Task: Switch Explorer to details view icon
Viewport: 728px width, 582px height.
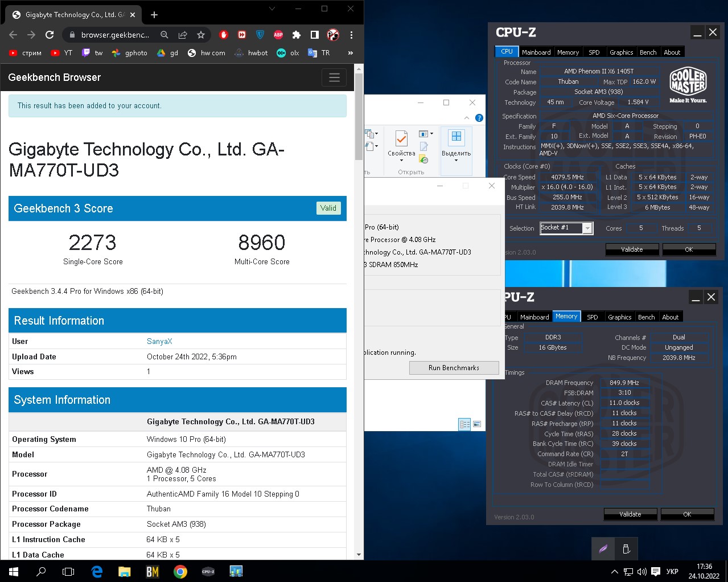Action: [464, 424]
